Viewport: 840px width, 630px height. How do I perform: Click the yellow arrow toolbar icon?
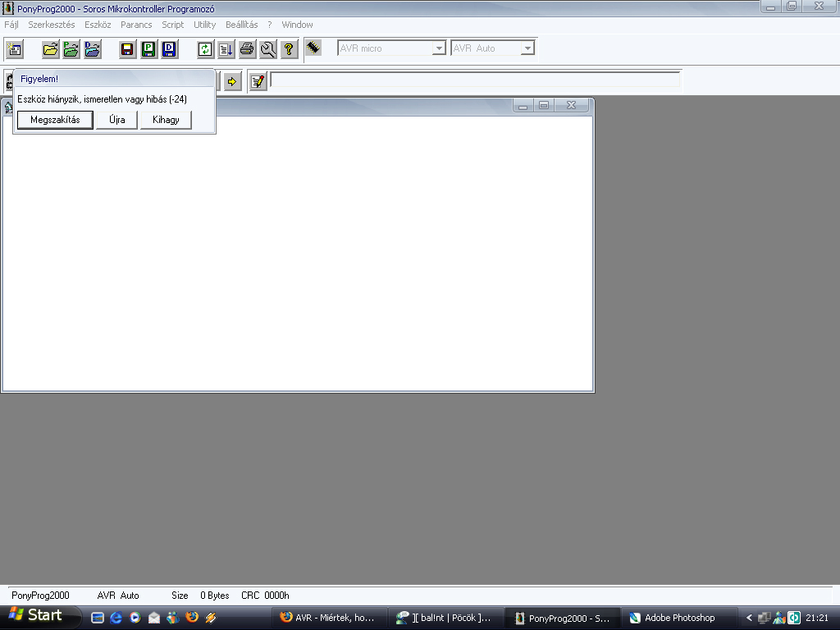pyautogui.click(x=232, y=81)
